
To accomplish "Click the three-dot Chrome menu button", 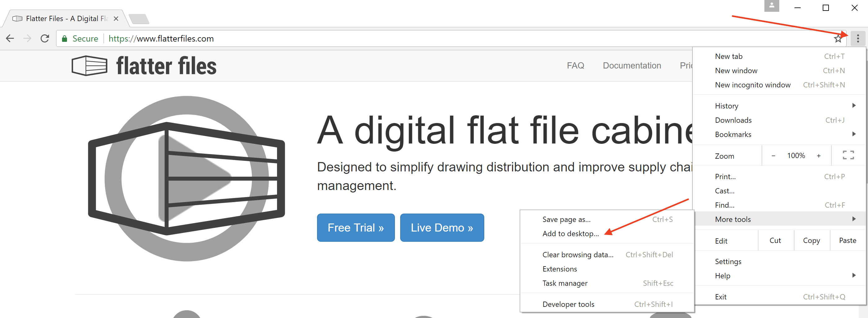I will (857, 39).
